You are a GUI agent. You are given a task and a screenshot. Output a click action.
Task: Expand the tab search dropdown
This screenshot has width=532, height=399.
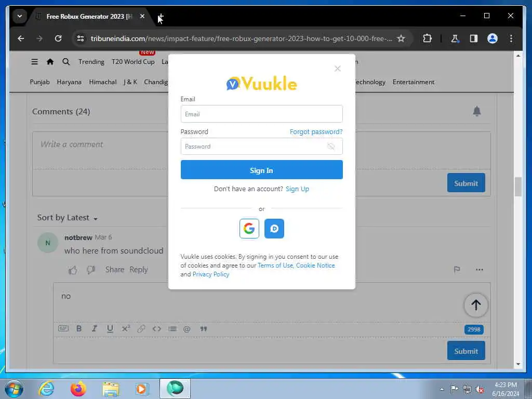pos(20,16)
